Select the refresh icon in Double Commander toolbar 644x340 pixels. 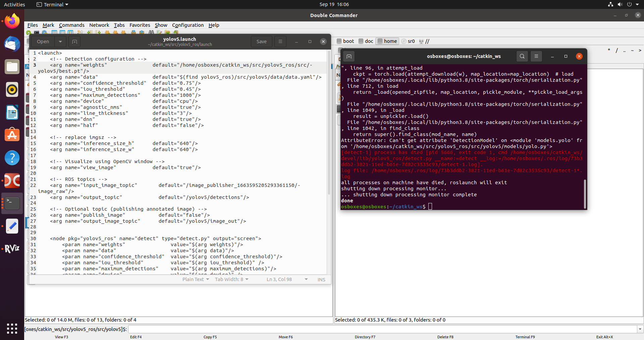click(28, 32)
